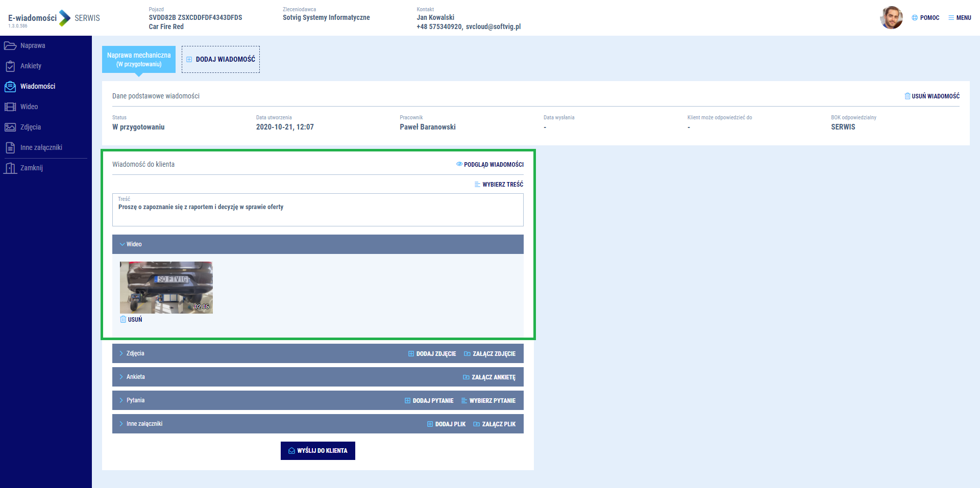Open the Zdjęcia picture icon in sidebar
The image size is (980, 488).
pyautogui.click(x=10, y=127)
